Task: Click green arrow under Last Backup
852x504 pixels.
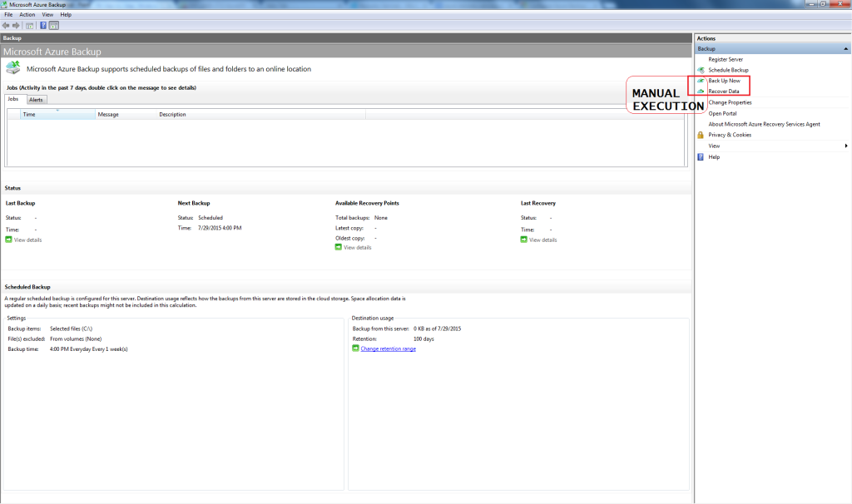Action: point(9,240)
